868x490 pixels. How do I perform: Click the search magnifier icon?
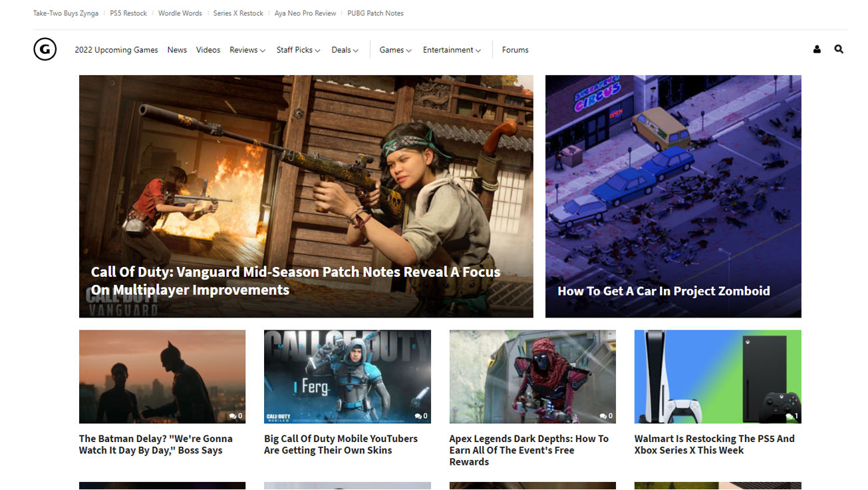[x=839, y=49]
